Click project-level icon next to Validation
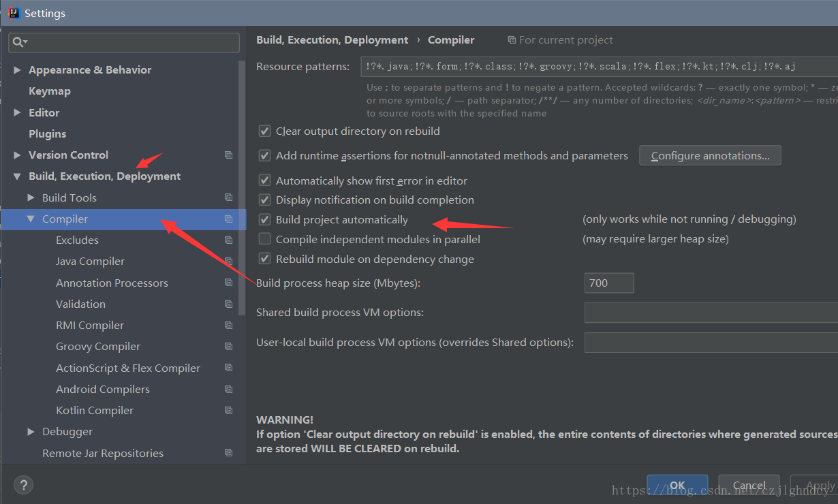This screenshot has height=504, width=838. (x=228, y=304)
